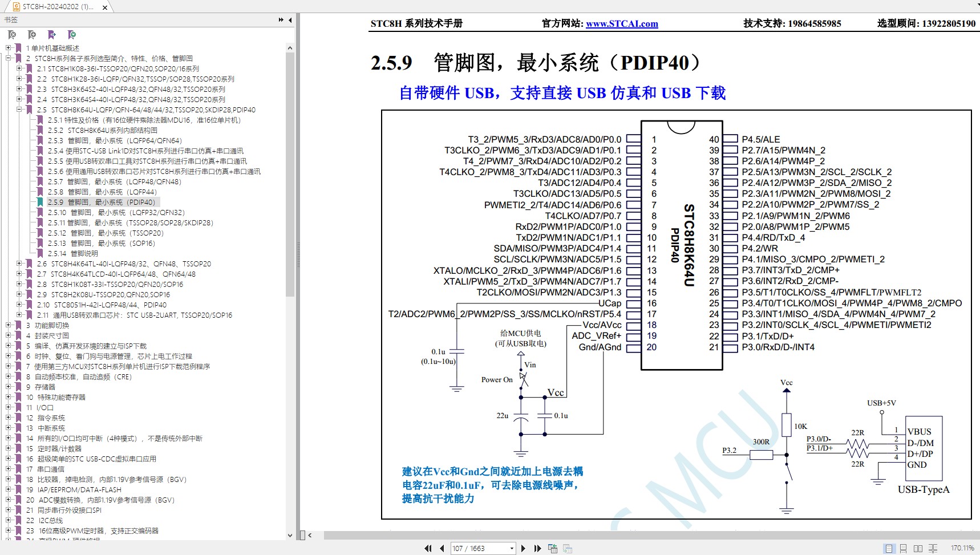Select continuous facing layout mode
The height and width of the screenshot is (555, 980).
[x=933, y=548]
